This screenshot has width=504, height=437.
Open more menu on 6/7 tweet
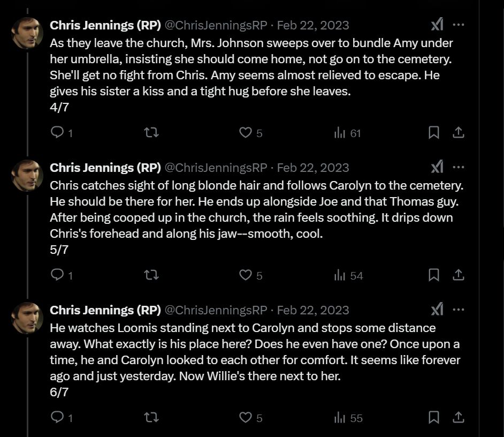tap(459, 310)
